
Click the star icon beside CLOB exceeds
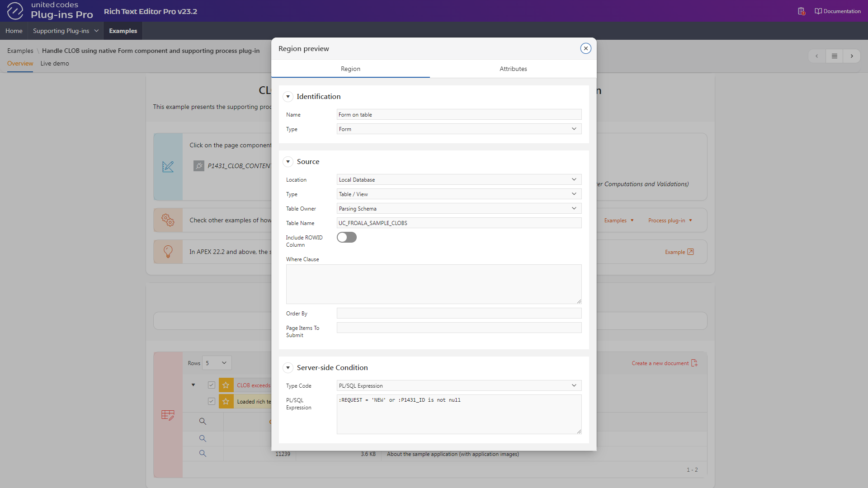(226, 385)
